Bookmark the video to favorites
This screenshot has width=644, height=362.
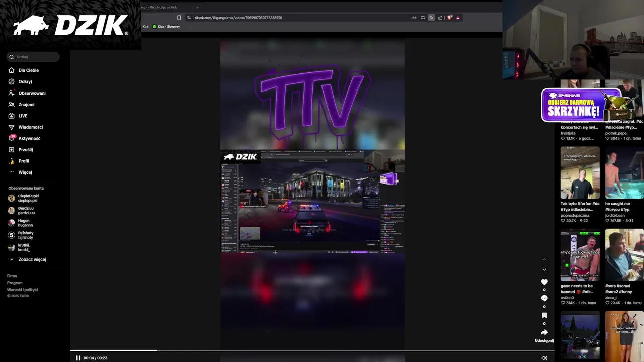[544, 315]
